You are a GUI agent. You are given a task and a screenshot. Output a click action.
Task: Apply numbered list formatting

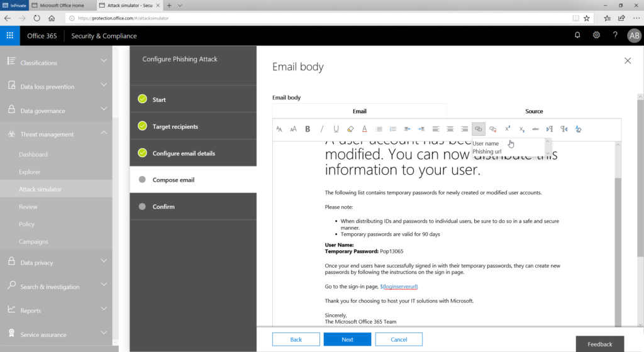coord(393,129)
